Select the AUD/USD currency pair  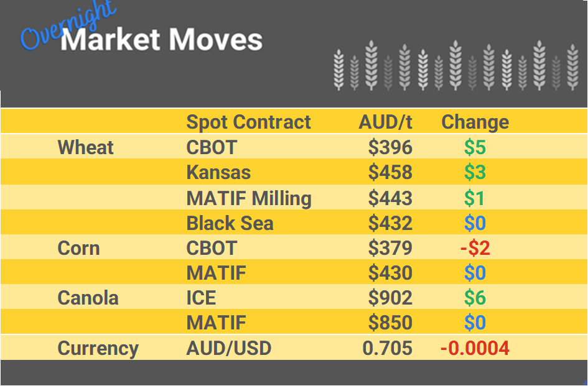[228, 348]
